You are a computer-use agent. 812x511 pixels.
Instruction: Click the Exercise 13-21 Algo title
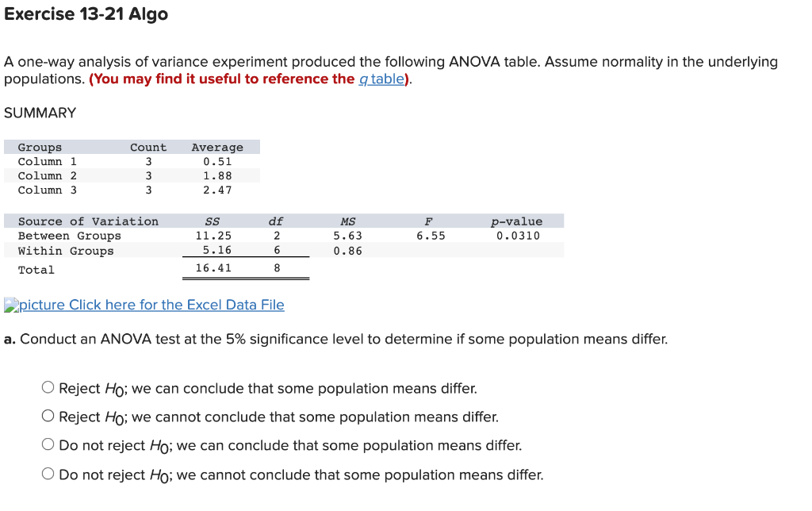point(85,14)
